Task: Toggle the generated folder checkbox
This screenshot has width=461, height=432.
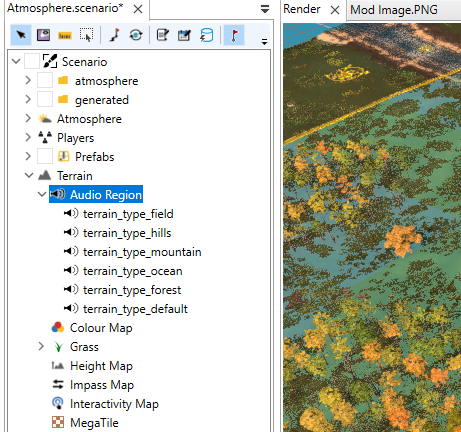Action: [x=45, y=100]
